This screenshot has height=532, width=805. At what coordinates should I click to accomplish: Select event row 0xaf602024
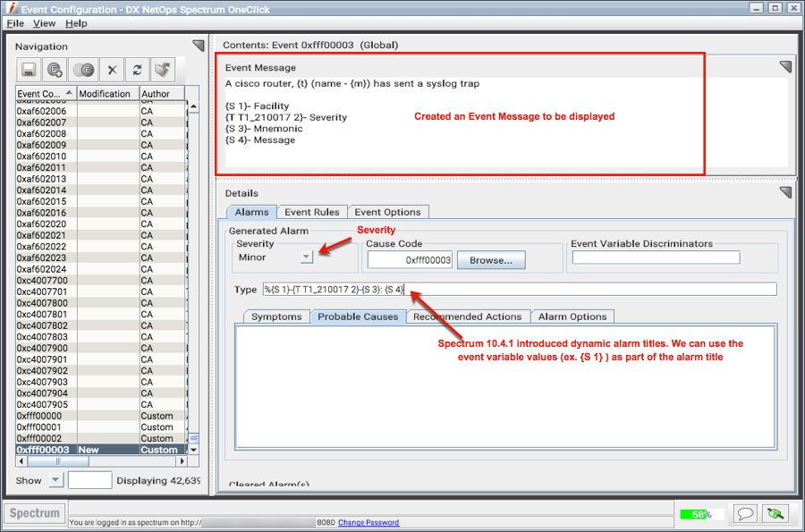(x=100, y=269)
